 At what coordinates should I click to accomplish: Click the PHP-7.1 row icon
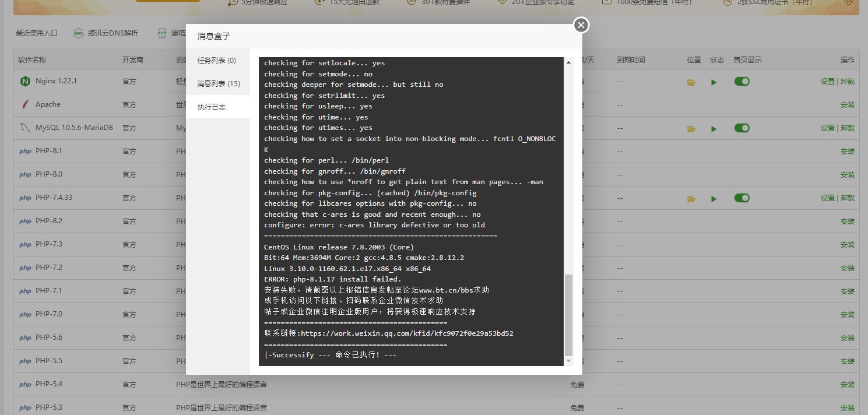click(25, 291)
